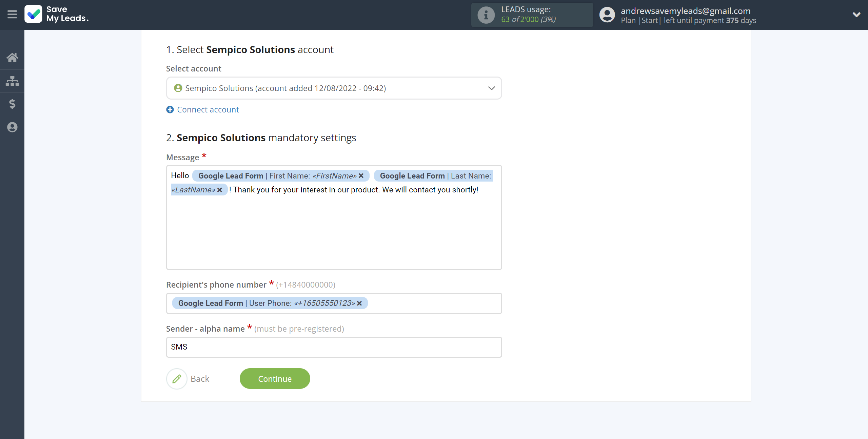Viewport: 868px width, 439px height.
Task: Click the plus icon beside Connect account
Action: pyautogui.click(x=170, y=110)
